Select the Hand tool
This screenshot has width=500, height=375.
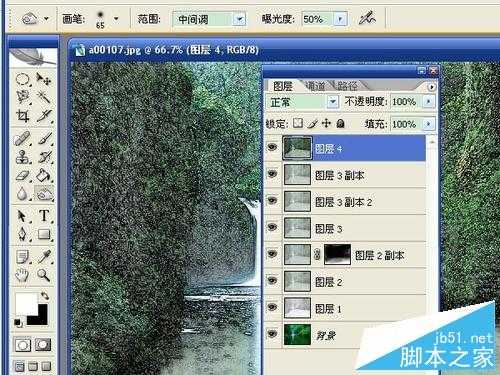click(23, 275)
